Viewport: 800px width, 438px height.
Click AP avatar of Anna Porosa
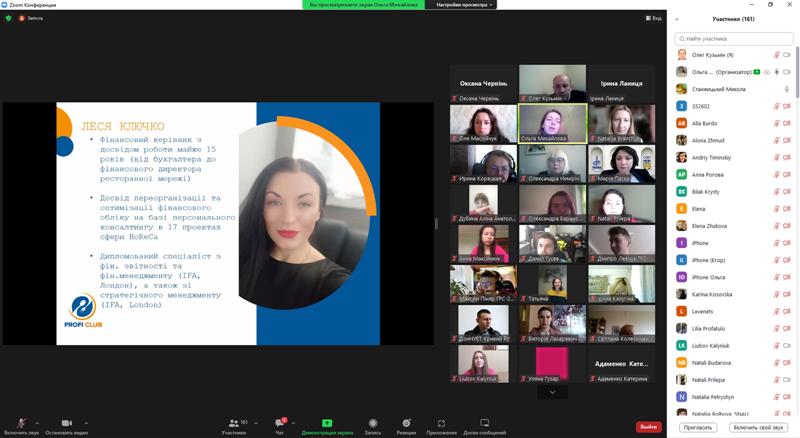click(x=681, y=175)
